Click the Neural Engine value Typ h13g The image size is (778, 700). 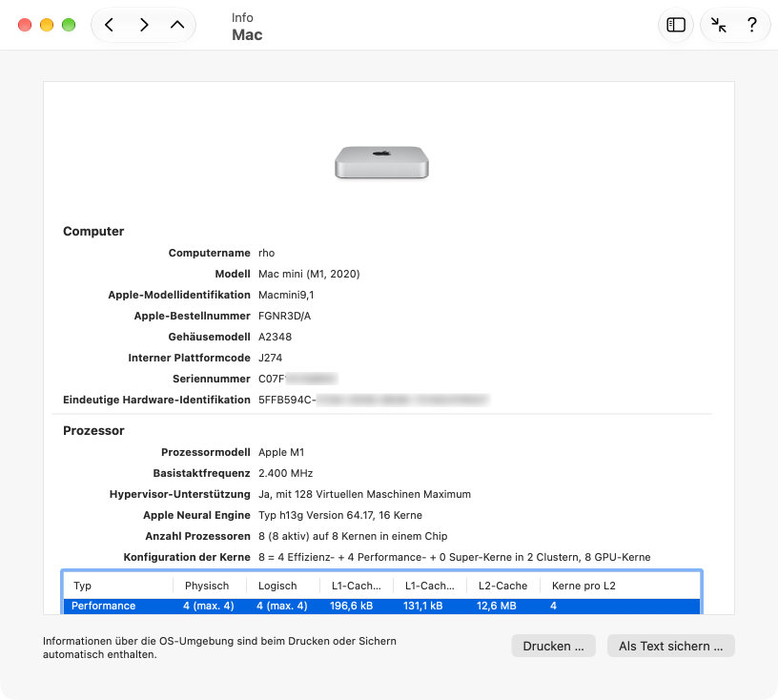[x=340, y=515]
